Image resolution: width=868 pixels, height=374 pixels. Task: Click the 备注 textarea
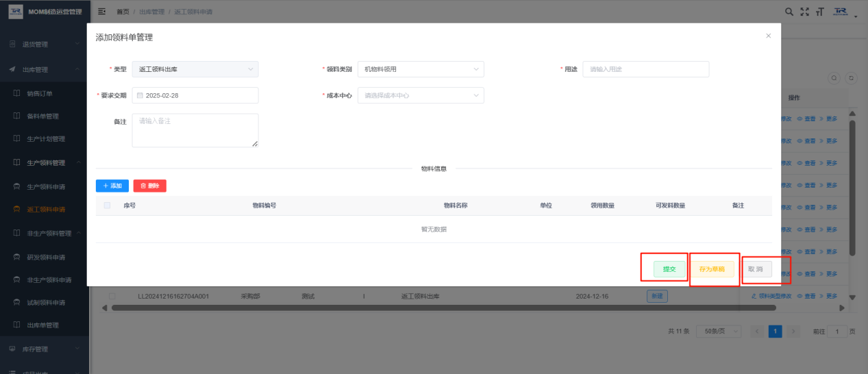[x=195, y=130]
